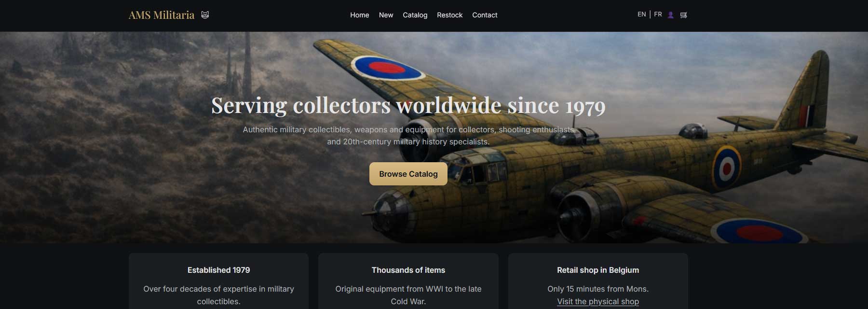
Task: Click the wing roundel on the plane
Action: pyautogui.click(x=387, y=68)
